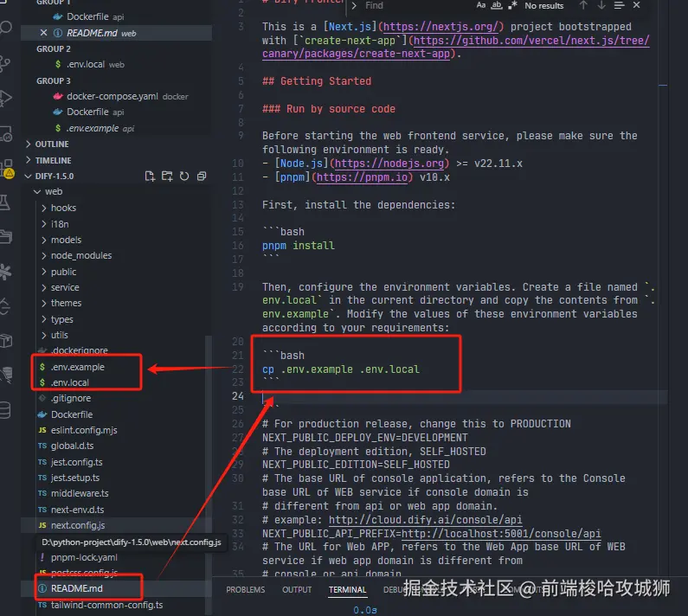The image size is (688, 616).
Task: Expand the node_modules folder
Action: click(81, 256)
